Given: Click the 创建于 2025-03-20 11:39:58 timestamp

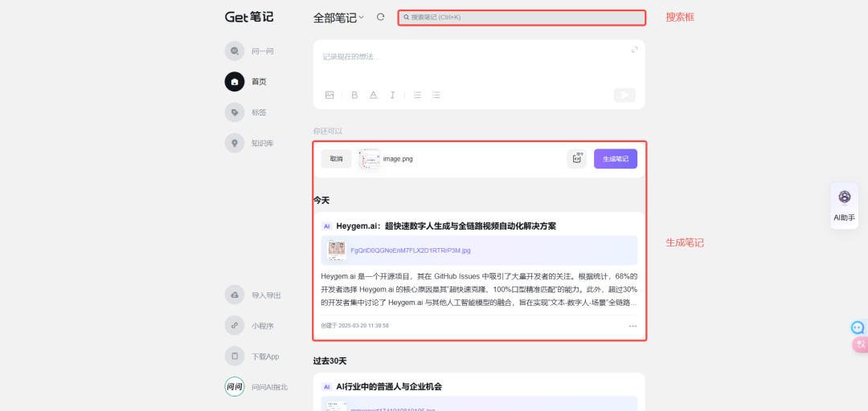Looking at the screenshot, I should [355, 326].
